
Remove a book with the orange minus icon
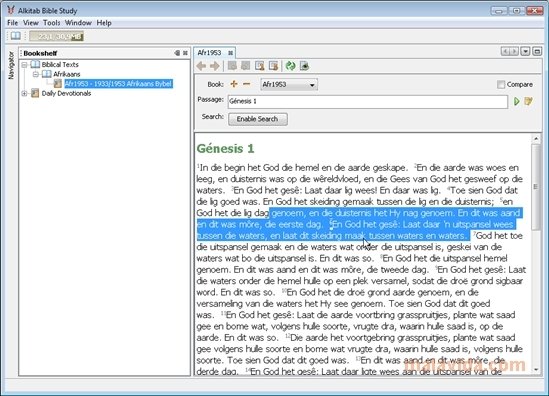(x=246, y=84)
